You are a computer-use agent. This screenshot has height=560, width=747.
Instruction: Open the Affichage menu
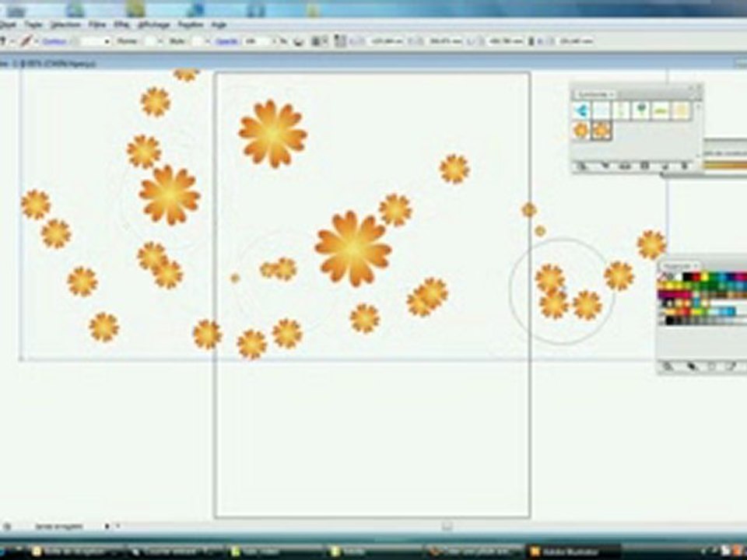click(153, 25)
